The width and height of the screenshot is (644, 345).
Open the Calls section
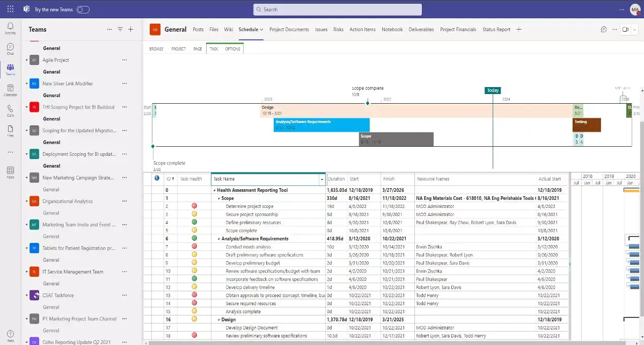[x=10, y=110]
